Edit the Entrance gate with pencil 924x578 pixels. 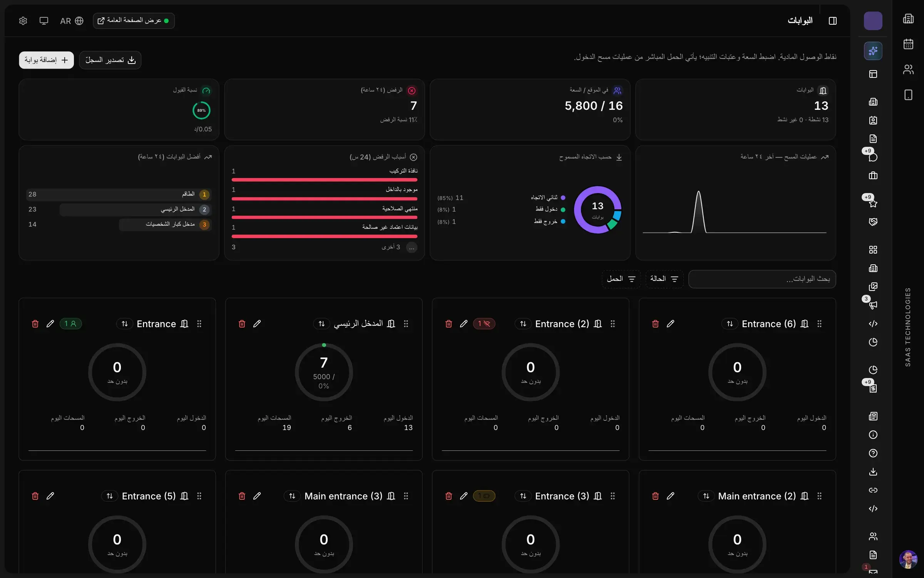(x=50, y=324)
